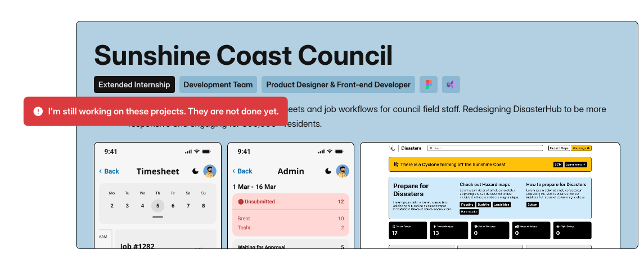Select day 6 in the Timesheet calendar
The width and height of the screenshot is (644, 253).
(173, 206)
